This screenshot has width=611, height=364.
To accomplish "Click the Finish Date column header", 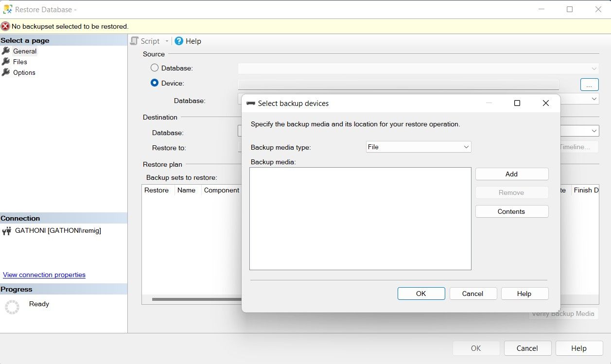I will pyautogui.click(x=585, y=190).
